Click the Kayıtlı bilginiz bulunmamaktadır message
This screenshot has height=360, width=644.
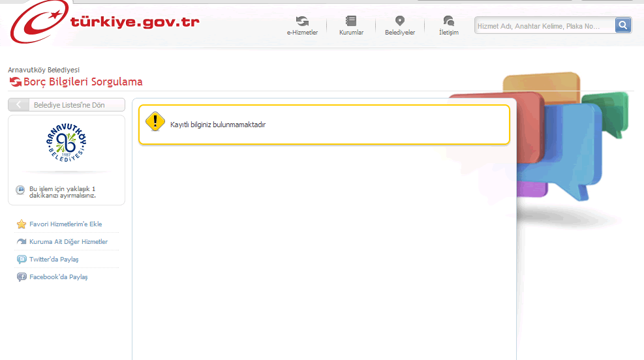(218, 125)
